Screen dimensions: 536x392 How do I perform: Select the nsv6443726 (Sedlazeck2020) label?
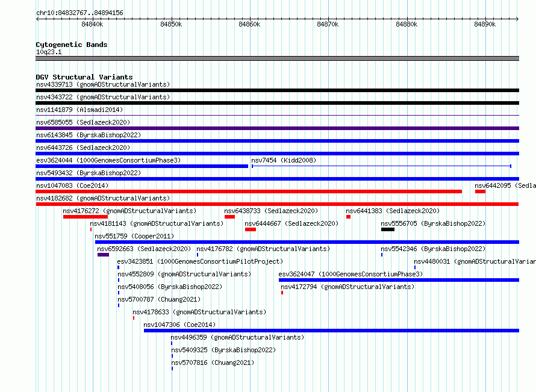[83, 148]
